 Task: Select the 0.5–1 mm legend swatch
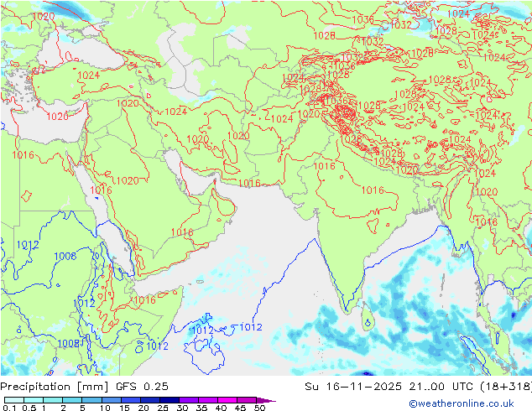tap(34, 400)
